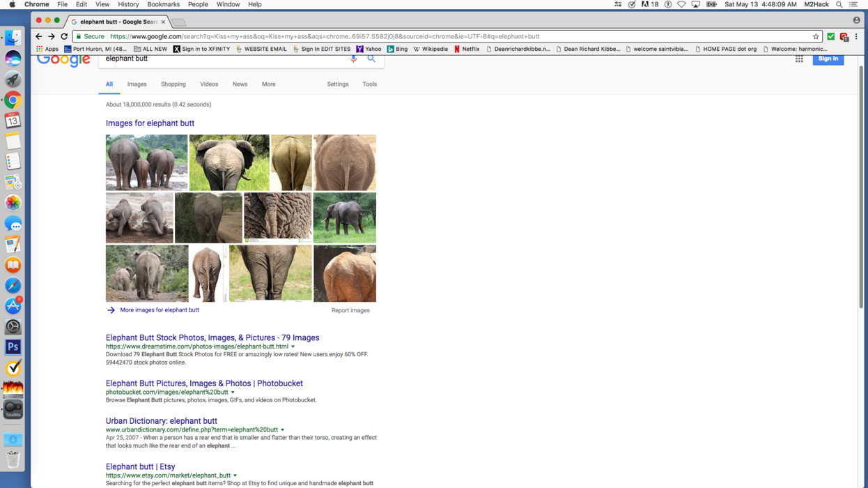Screen dimensions: 868x488
Task: Click the Chrome profile avatar icon
Action: click(856, 21)
